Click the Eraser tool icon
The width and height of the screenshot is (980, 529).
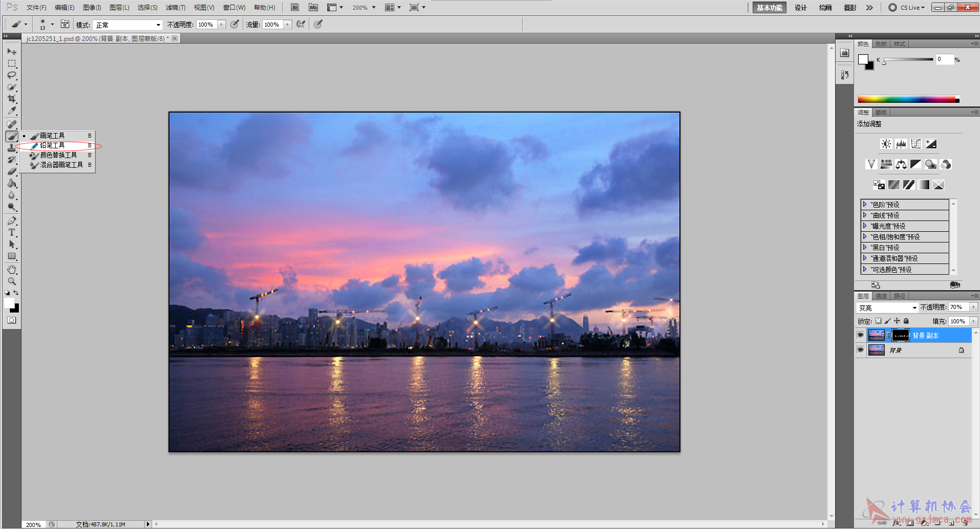(x=11, y=171)
